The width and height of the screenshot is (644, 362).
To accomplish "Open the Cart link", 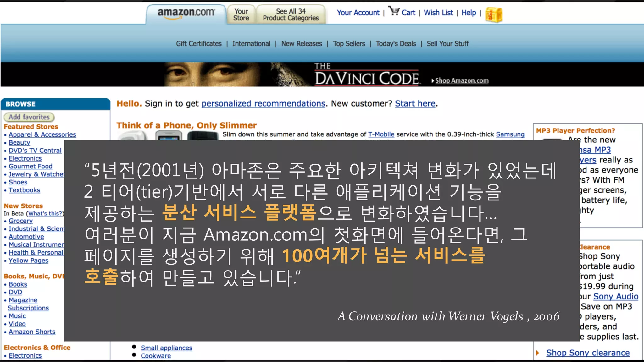I will point(408,13).
